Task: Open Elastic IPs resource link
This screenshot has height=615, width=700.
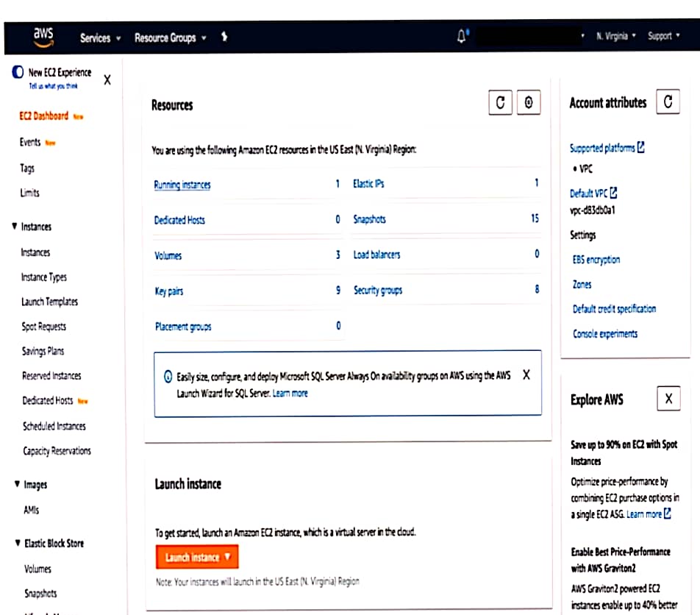Action: tap(368, 184)
